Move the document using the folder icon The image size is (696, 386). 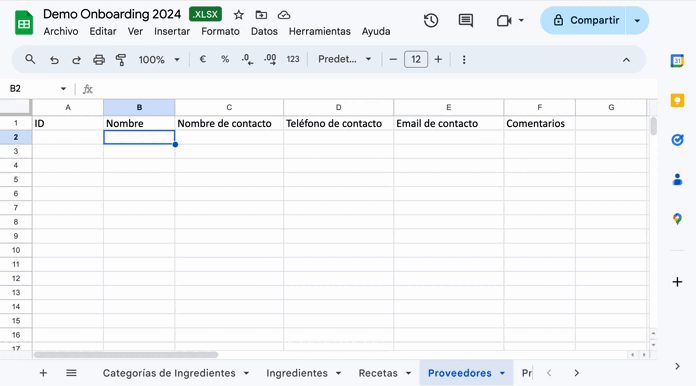(x=261, y=15)
